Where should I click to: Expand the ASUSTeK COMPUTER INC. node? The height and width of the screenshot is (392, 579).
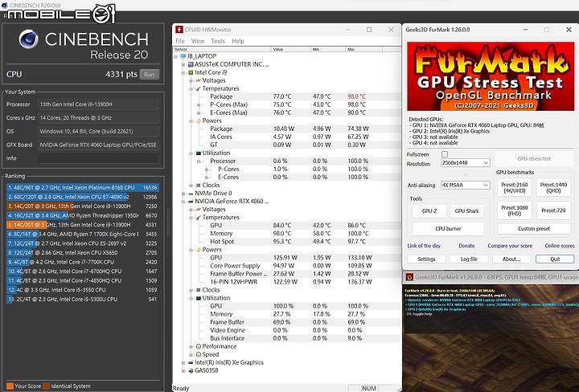(183, 64)
